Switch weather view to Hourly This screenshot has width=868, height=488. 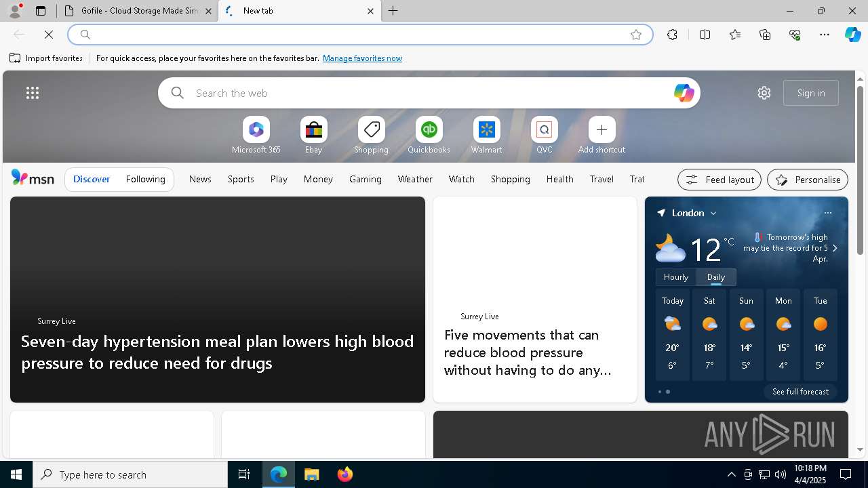[676, 277]
